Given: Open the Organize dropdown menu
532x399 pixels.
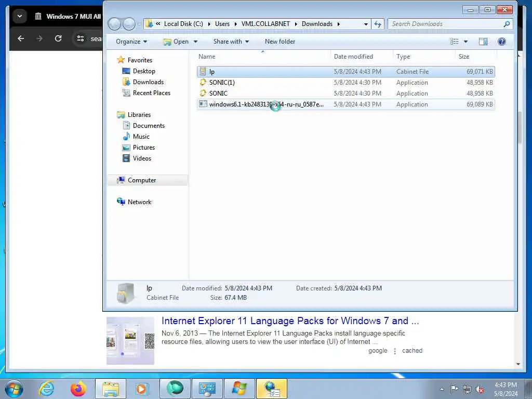Looking at the screenshot, I should [x=131, y=42].
